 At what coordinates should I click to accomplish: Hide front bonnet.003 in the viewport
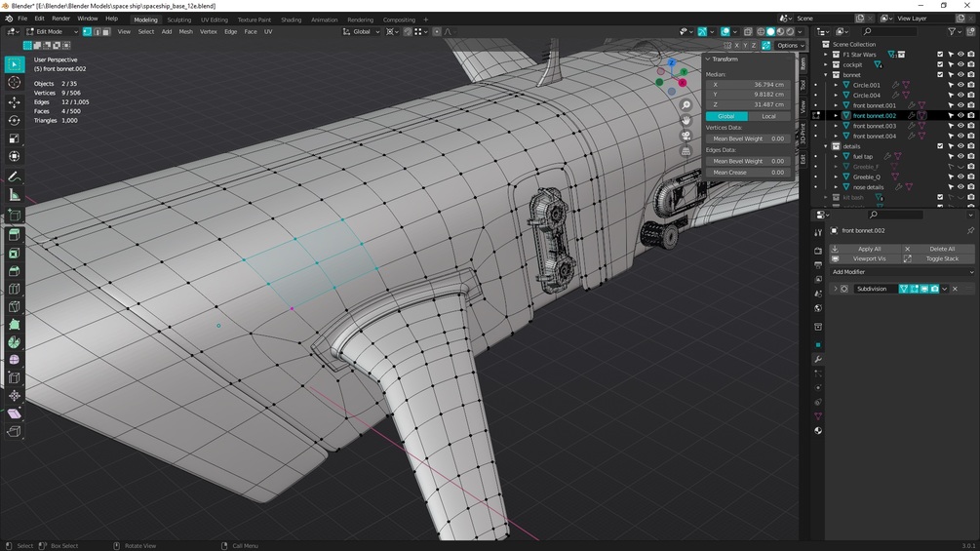point(960,126)
